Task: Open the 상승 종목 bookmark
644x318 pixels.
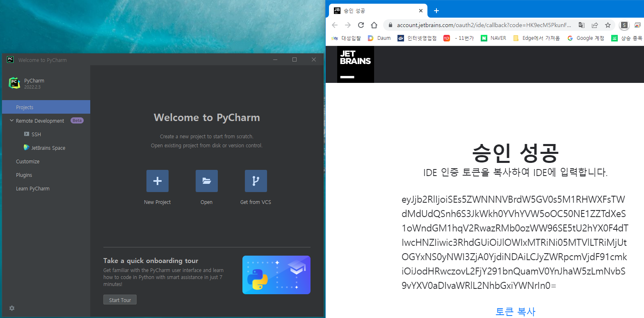Action: [x=627, y=38]
